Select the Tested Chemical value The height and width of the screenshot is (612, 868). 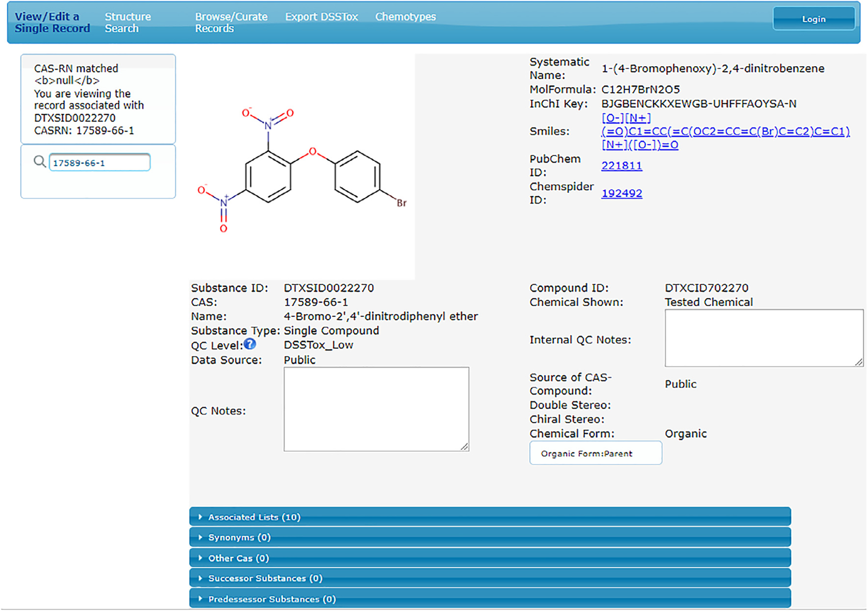(x=709, y=302)
